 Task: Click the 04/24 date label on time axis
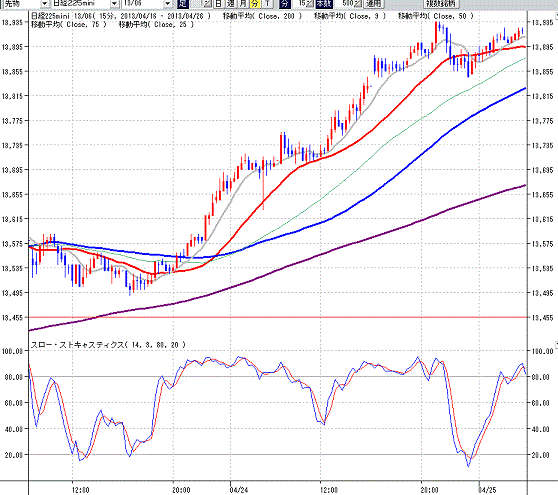coord(238,490)
